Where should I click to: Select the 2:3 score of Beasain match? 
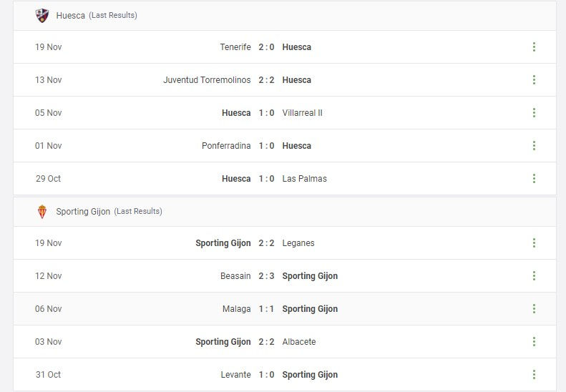266,276
